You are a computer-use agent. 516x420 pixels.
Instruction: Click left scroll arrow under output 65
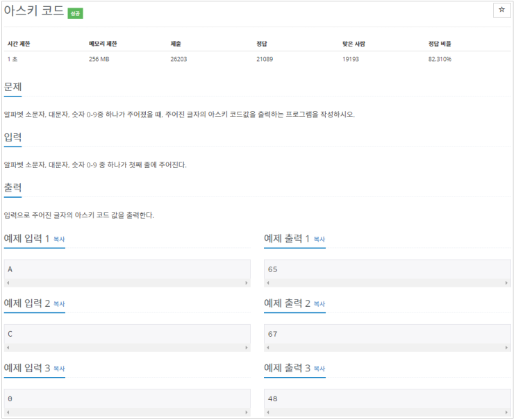coord(268,283)
